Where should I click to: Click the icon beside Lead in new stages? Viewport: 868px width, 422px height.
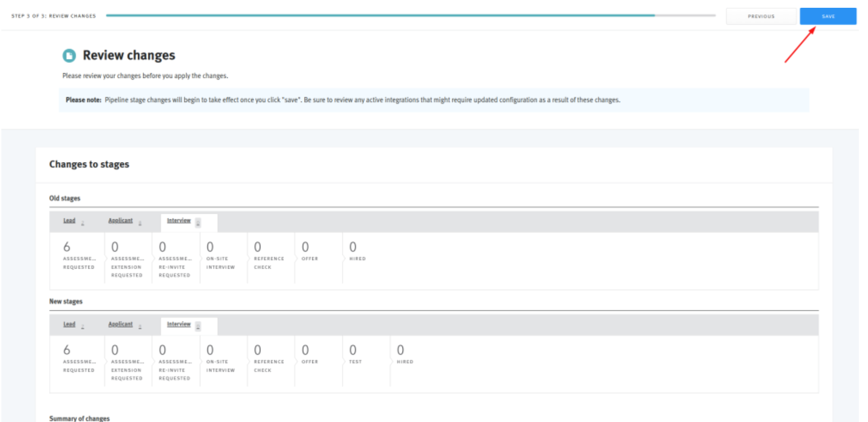83,326
